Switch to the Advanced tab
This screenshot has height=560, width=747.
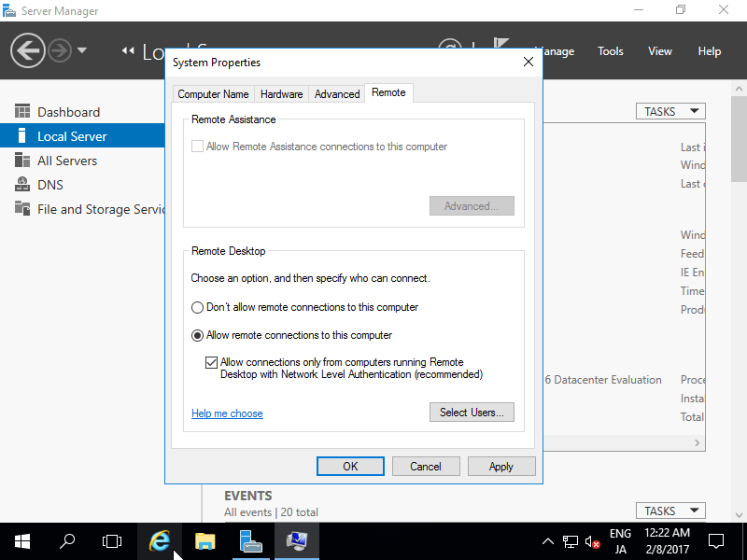(x=337, y=94)
